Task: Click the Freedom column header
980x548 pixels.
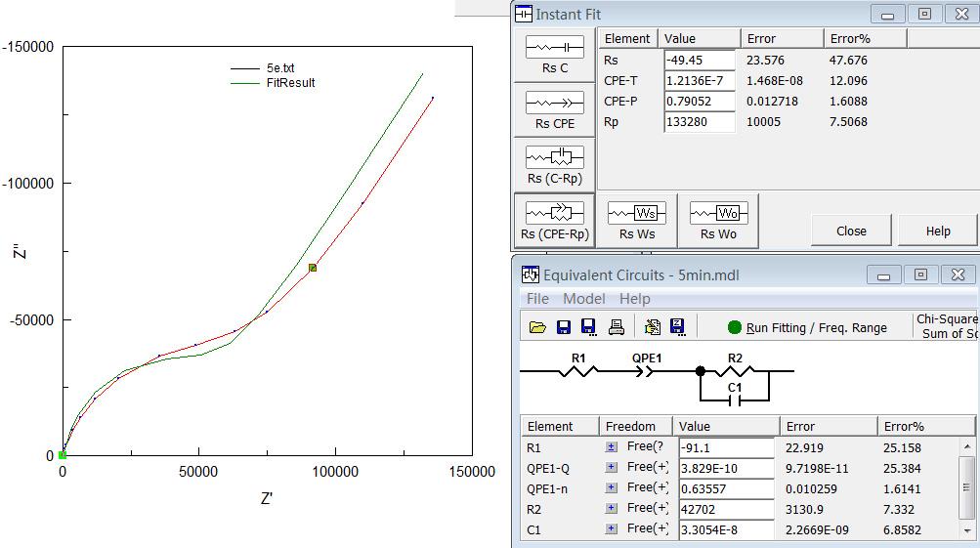Action: pyautogui.click(x=635, y=426)
